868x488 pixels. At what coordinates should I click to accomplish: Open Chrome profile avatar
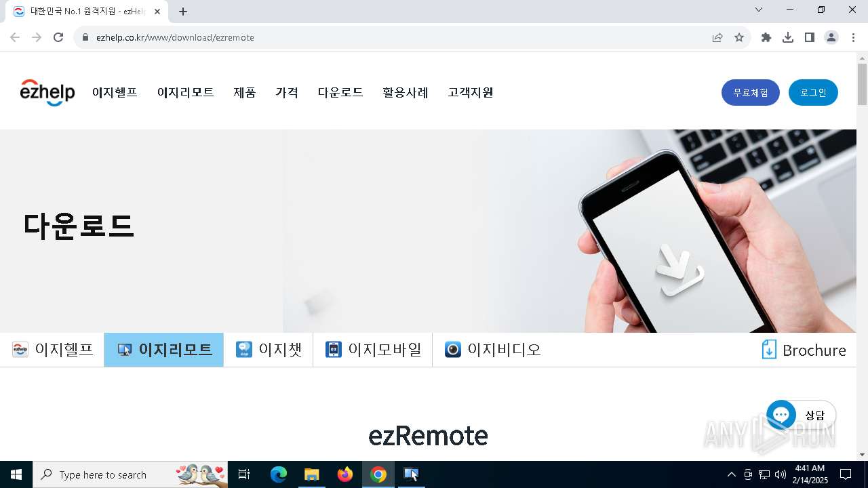[831, 37]
